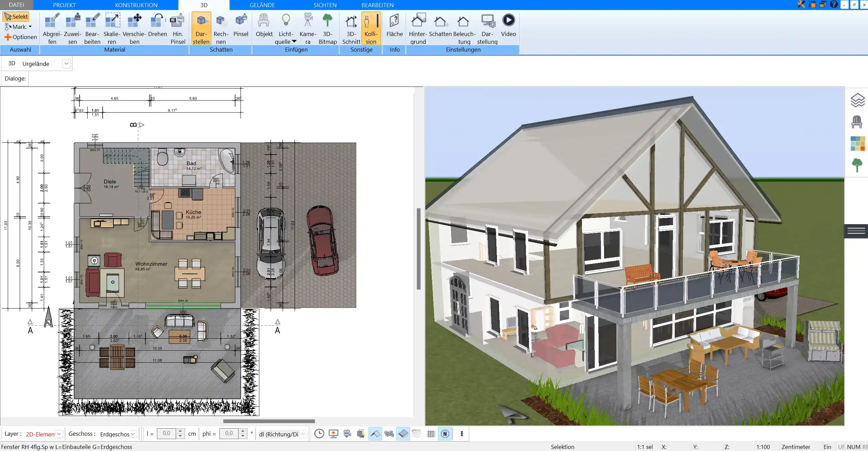Open the GELÄNDE ribbon tab
Screen dimensions: 868x451
262,5
